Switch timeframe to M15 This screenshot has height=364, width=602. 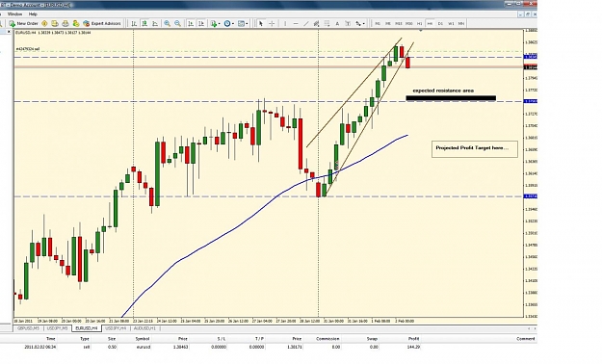[399, 23]
